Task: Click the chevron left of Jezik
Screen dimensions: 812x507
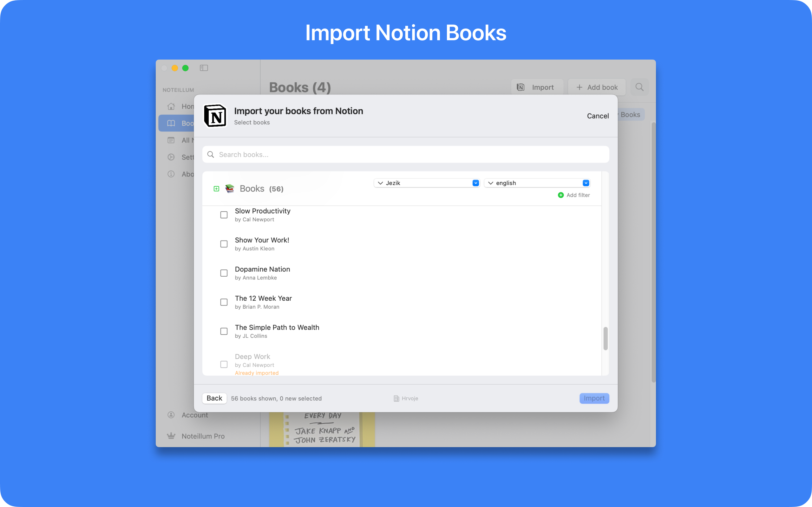Action: point(380,183)
